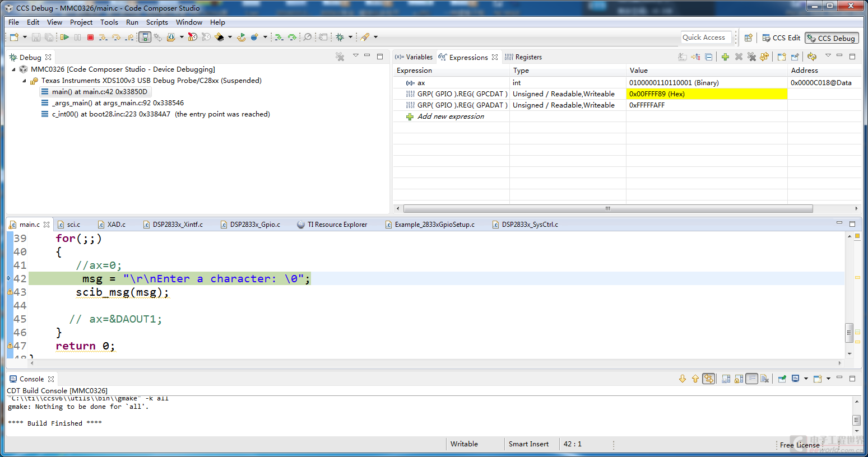This screenshot has width=868, height=457.
Task: Switch to the CCS Edit perspective
Action: click(x=781, y=38)
